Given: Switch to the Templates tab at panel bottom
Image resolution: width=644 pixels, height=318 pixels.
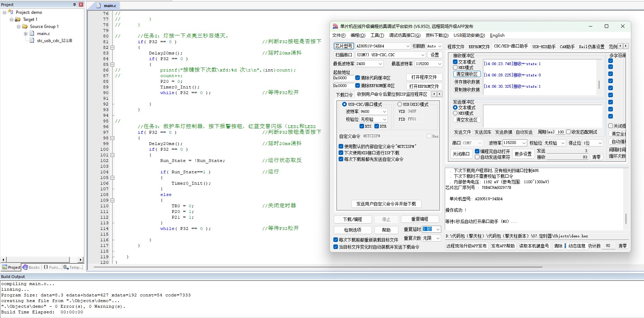Looking at the screenshot, I should 73,267.
